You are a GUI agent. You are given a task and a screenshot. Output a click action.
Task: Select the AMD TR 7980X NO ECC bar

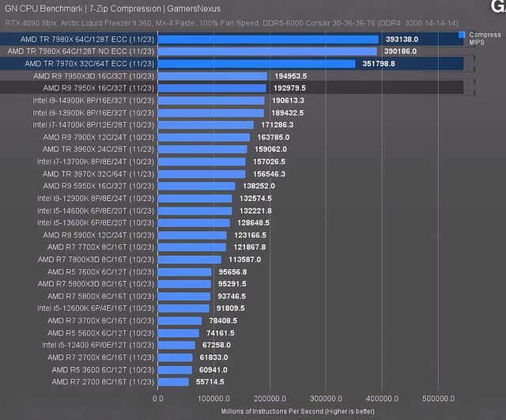point(267,51)
